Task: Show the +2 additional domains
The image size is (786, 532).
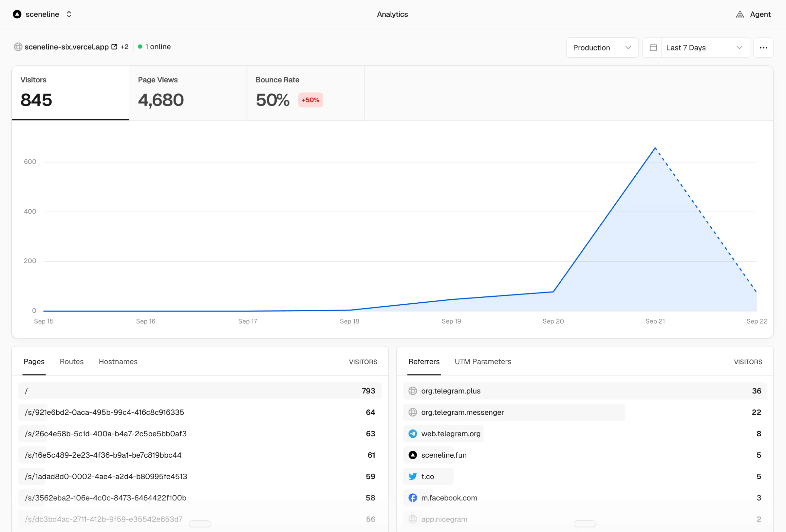Action: coord(124,47)
